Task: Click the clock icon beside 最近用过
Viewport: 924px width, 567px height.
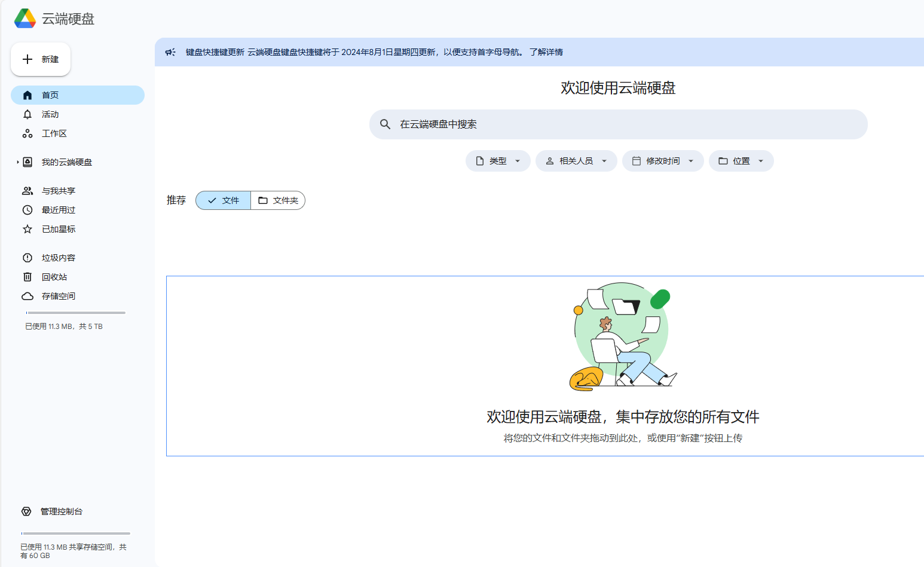Action: click(27, 210)
